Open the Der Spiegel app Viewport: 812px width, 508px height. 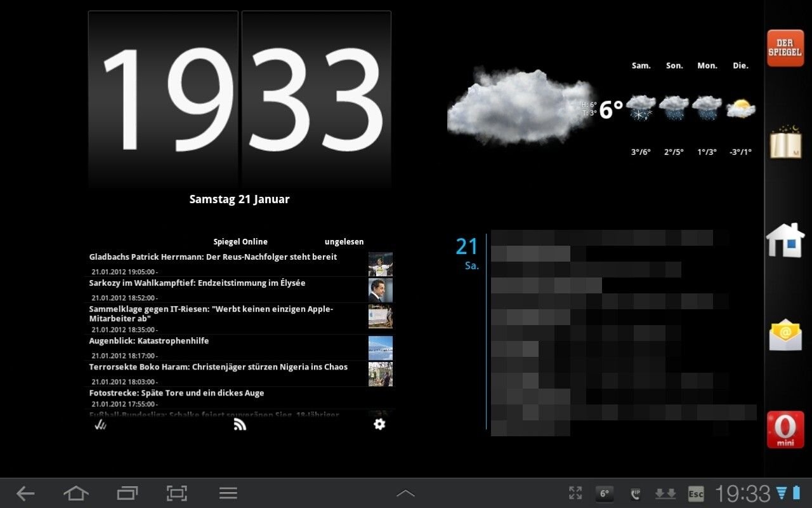[785, 48]
